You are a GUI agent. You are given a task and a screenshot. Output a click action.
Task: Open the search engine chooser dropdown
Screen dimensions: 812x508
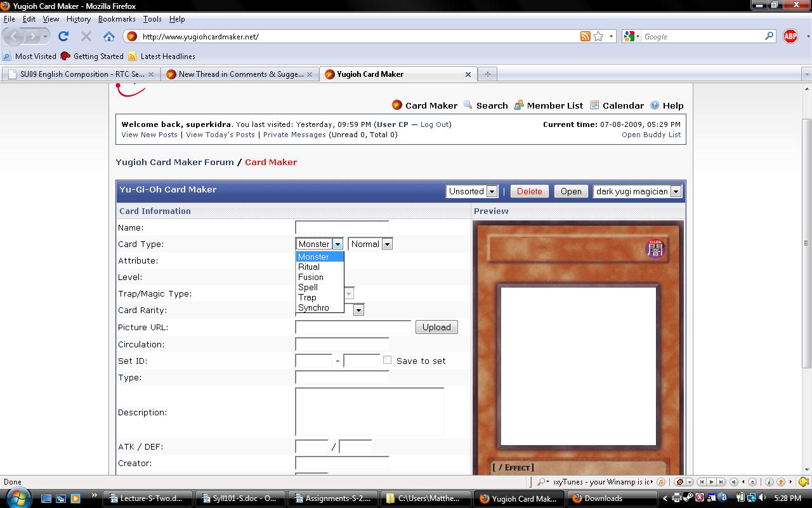tap(631, 36)
